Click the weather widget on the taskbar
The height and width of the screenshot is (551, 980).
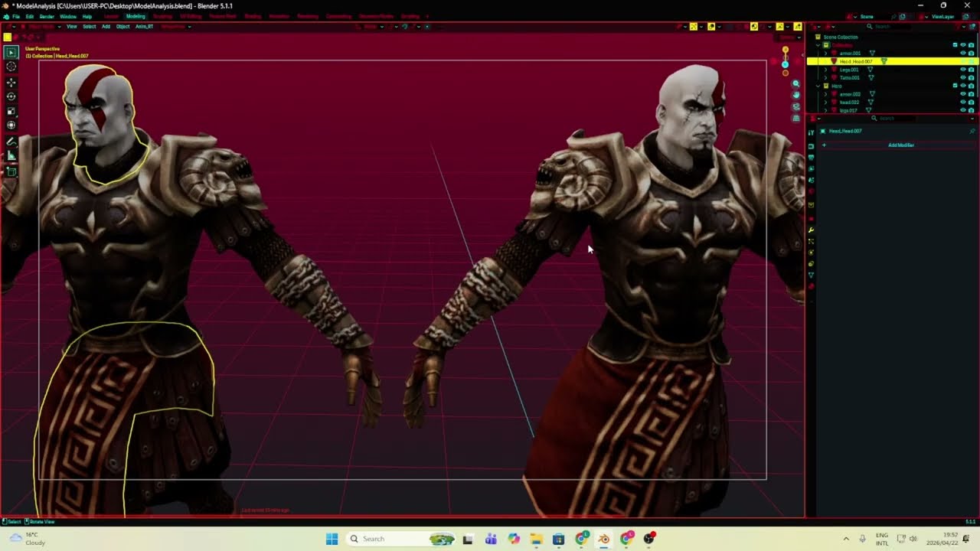pos(27,539)
